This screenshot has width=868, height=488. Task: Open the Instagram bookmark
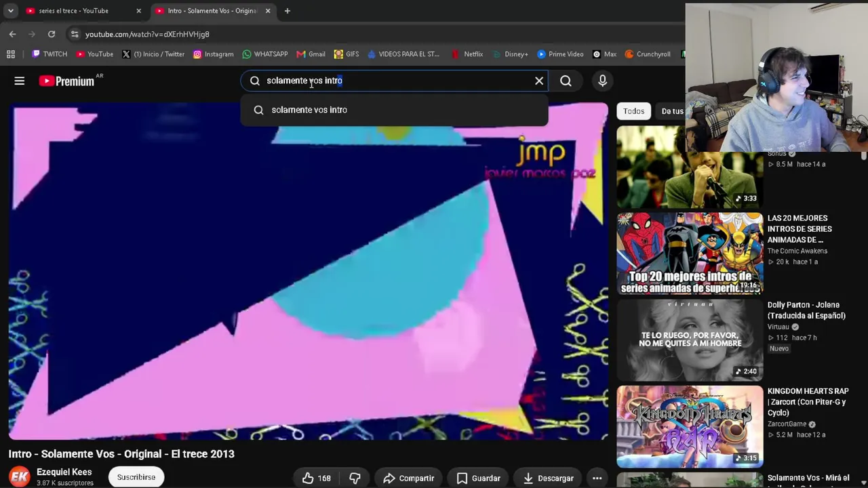pyautogui.click(x=213, y=54)
